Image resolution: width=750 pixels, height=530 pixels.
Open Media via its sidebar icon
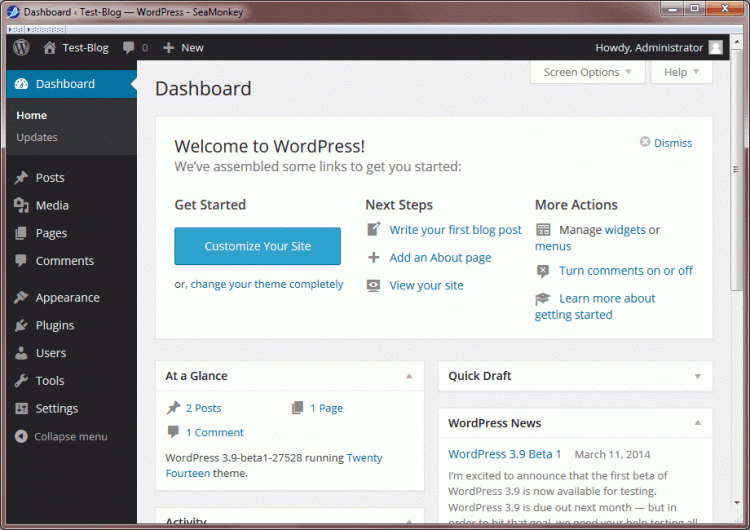[x=21, y=205]
